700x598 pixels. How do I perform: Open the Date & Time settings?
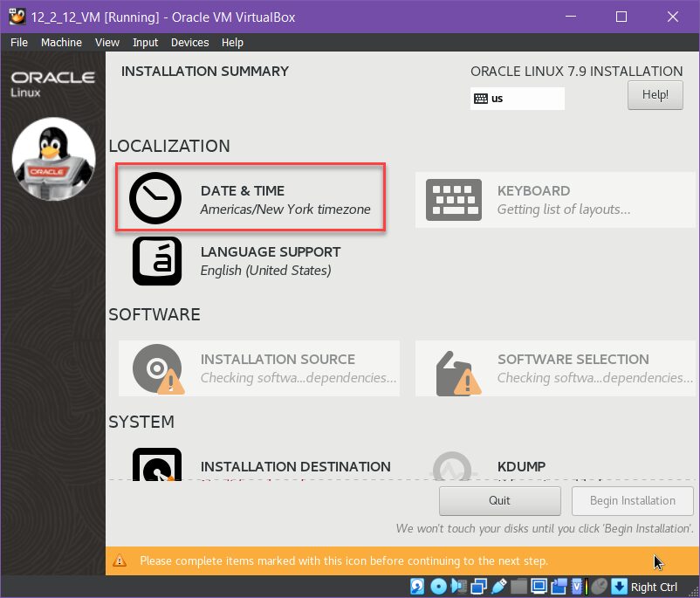coord(250,197)
